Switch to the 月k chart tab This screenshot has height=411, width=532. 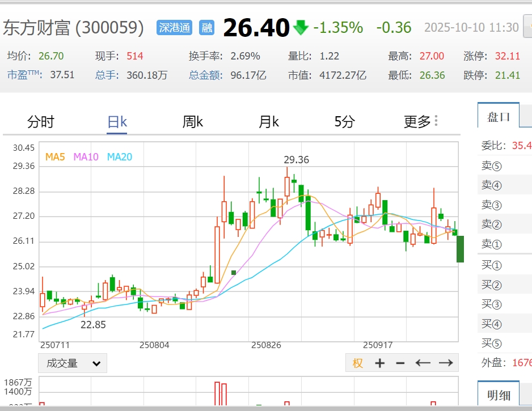[x=269, y=121]
